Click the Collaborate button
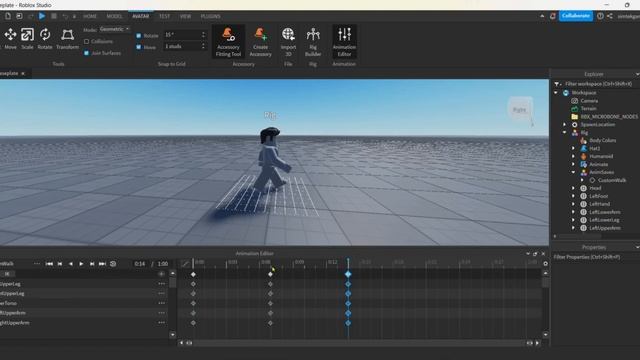Viewport: 640px width, 360px height. [x=576, y=16]
